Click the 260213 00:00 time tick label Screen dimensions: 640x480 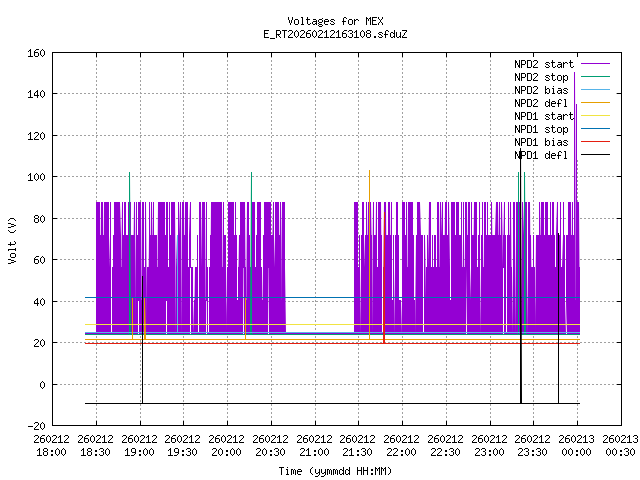coord(577,445)
